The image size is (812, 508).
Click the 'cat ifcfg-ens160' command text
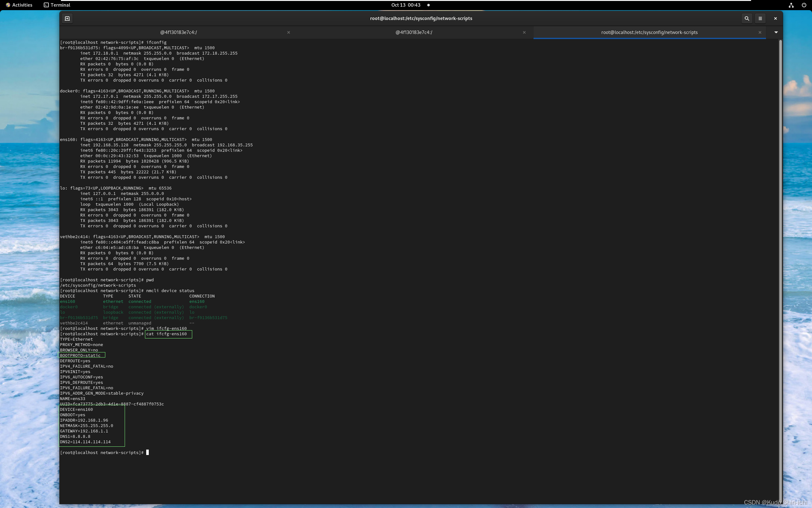pyautogui.click(x=167, y=334)
